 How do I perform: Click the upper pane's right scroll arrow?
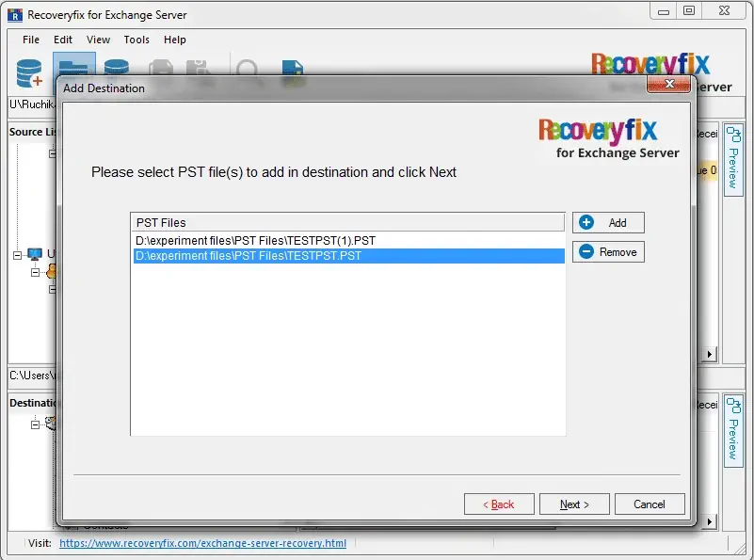pyautogui.click(x=709, y=354)
